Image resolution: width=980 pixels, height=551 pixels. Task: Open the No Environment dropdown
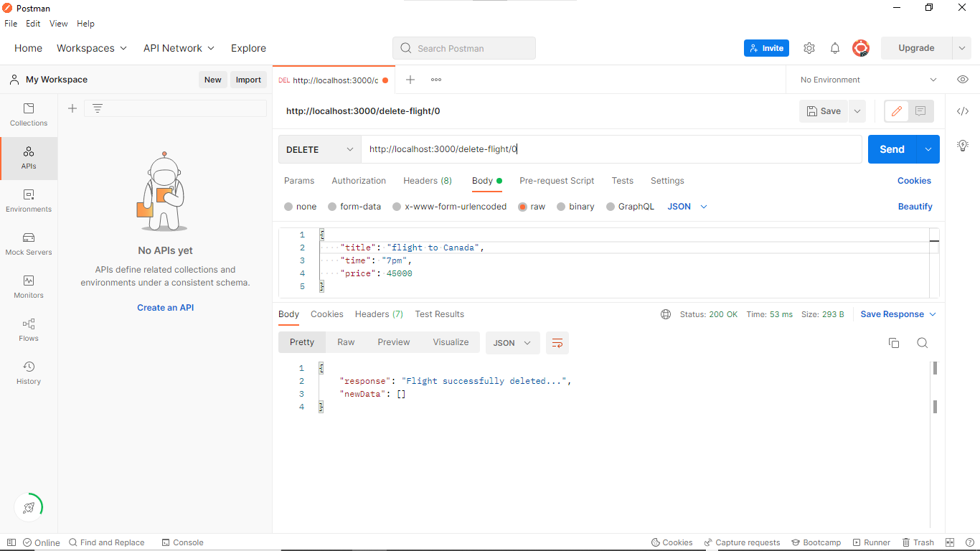tap(868, 80)
